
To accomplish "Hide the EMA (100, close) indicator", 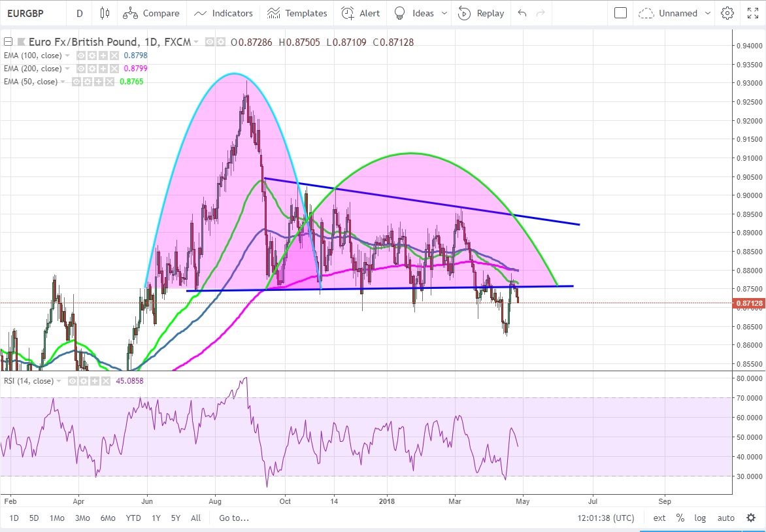I will pyautogui.click(x=82, y=56).
